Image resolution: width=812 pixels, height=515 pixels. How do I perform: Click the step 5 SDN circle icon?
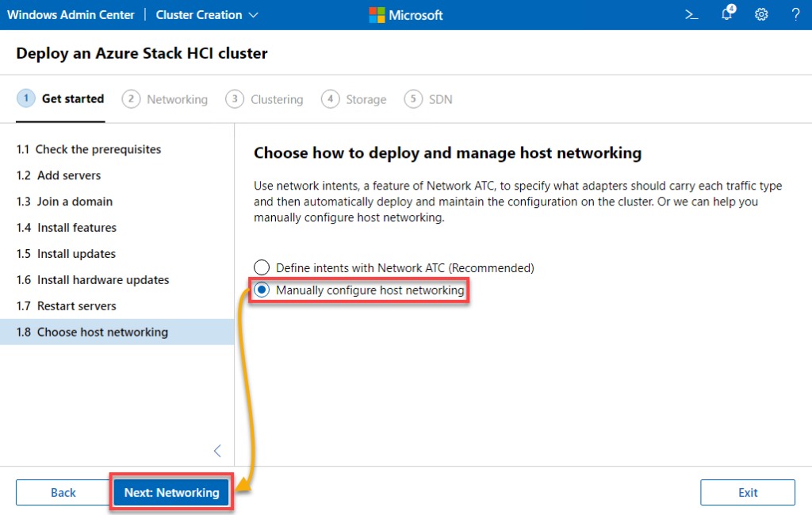[412, 99]
